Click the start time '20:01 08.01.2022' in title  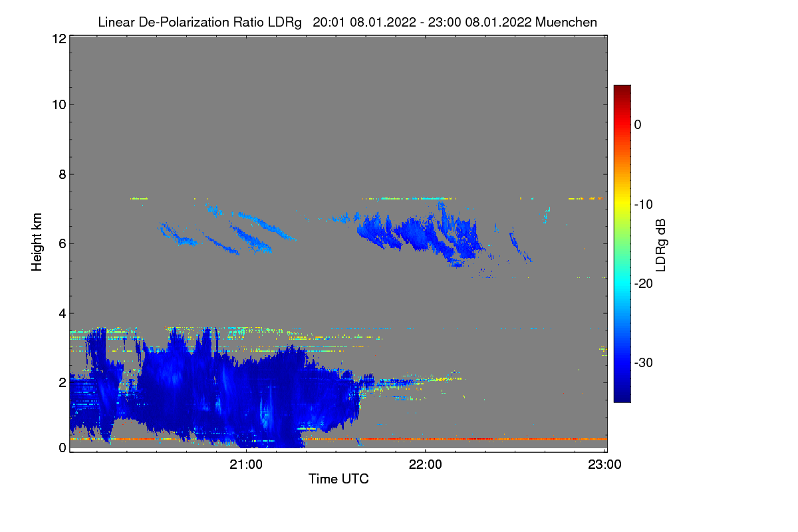(365, 23)
